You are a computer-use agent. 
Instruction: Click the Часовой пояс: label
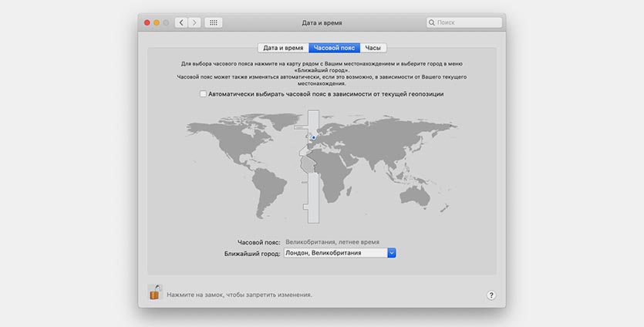[x=258, y=242]
